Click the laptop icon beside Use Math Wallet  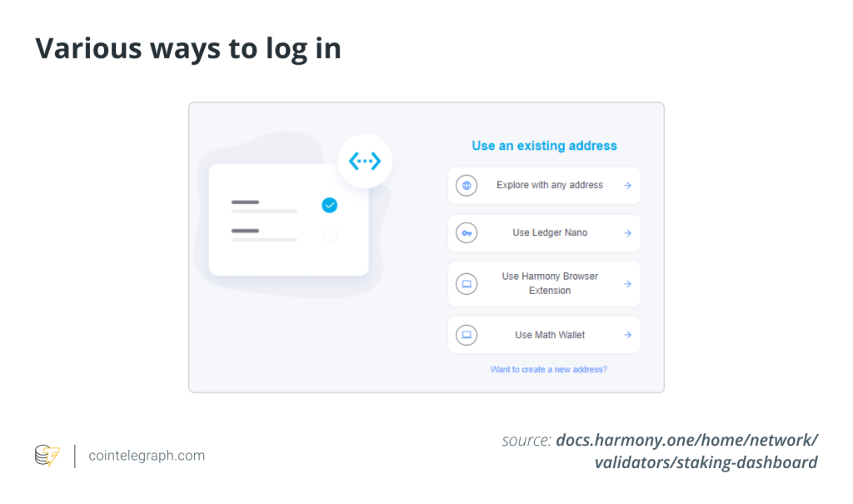pos(466,335)
